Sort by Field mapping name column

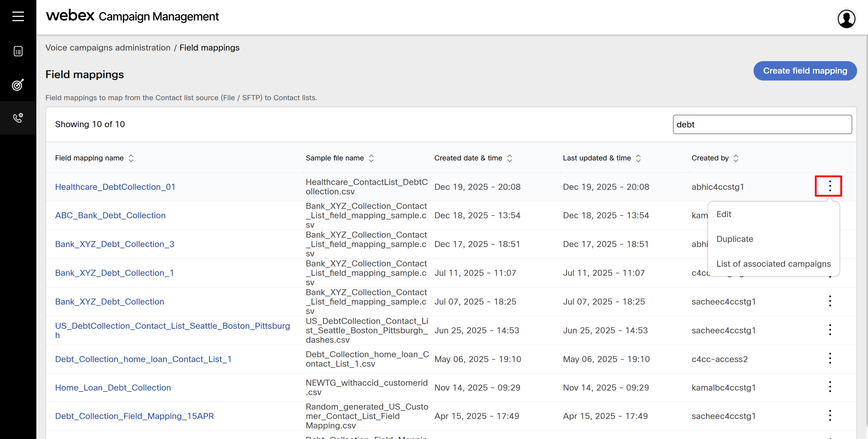click(131, 158)
